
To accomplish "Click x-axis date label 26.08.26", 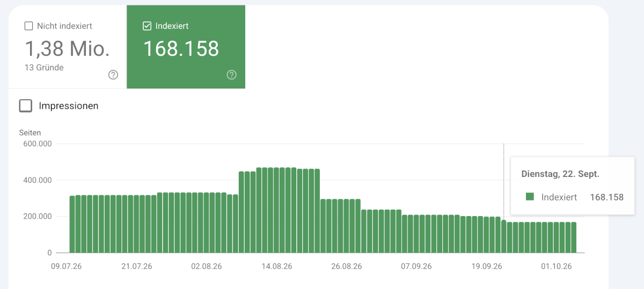I will [x=346, y=266].
